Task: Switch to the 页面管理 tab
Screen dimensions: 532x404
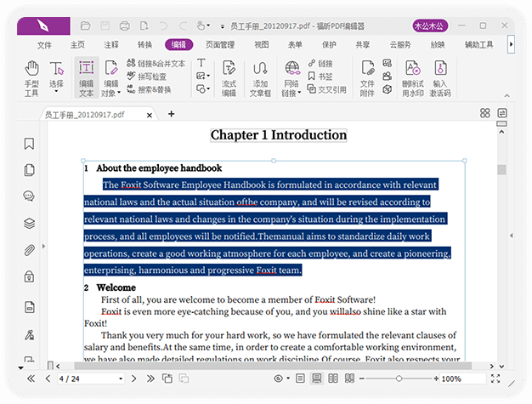Action: tap(220, 45)
